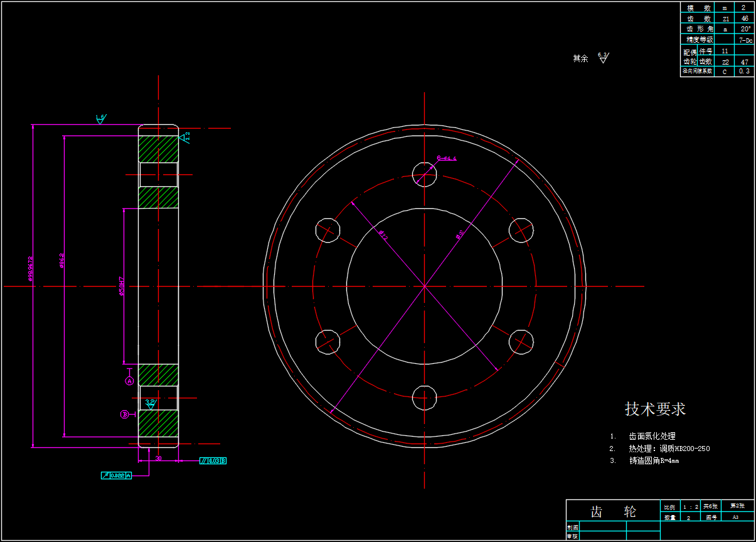
Task: Click the 技术要求 heading text
Action: [655, 409]
